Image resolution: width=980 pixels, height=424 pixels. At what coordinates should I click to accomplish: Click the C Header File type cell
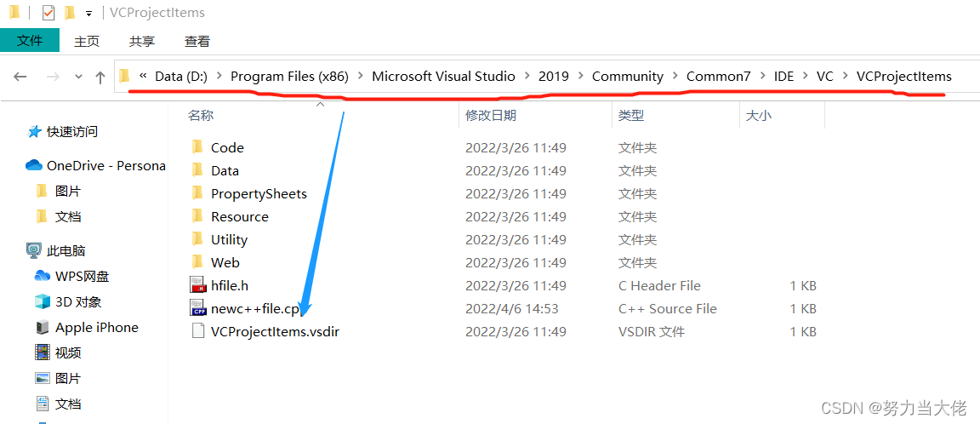[659, 286]
